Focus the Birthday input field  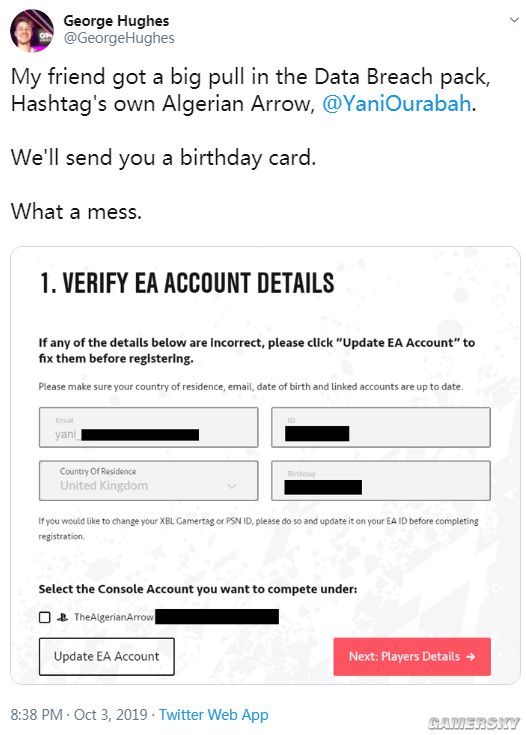[381, 480]
